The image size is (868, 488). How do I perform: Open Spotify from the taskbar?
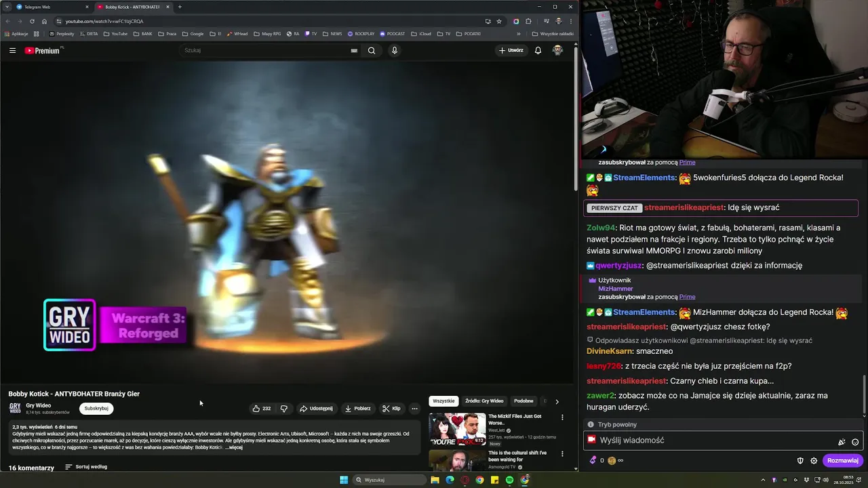point(509,480)
